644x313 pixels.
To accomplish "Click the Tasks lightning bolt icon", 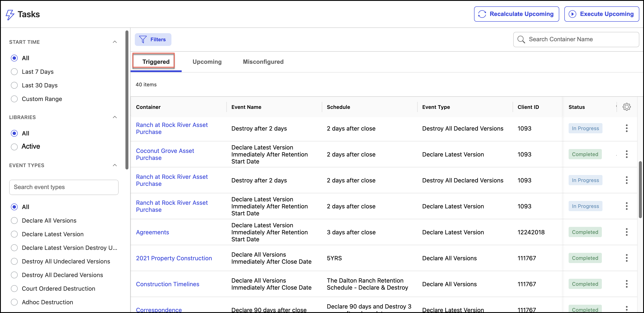I will (x=10, y=14).
